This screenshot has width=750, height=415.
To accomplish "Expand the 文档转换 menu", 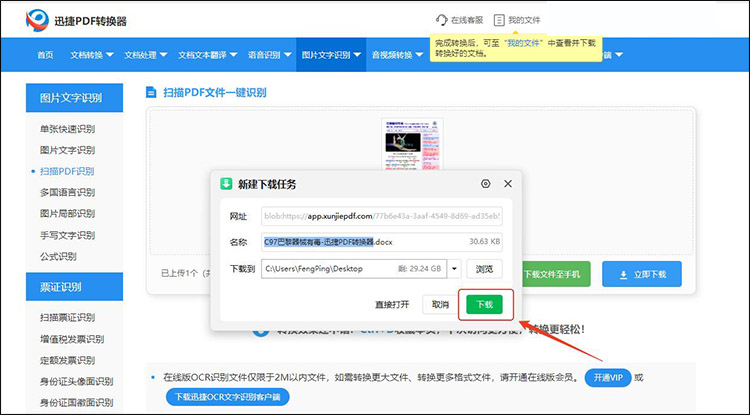I will coord(91,55).
